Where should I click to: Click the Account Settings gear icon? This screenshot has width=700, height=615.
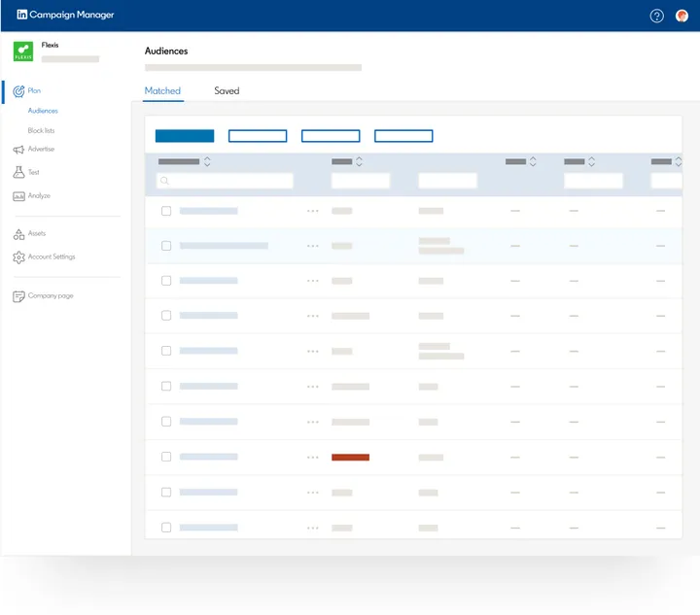pos(18,257)
